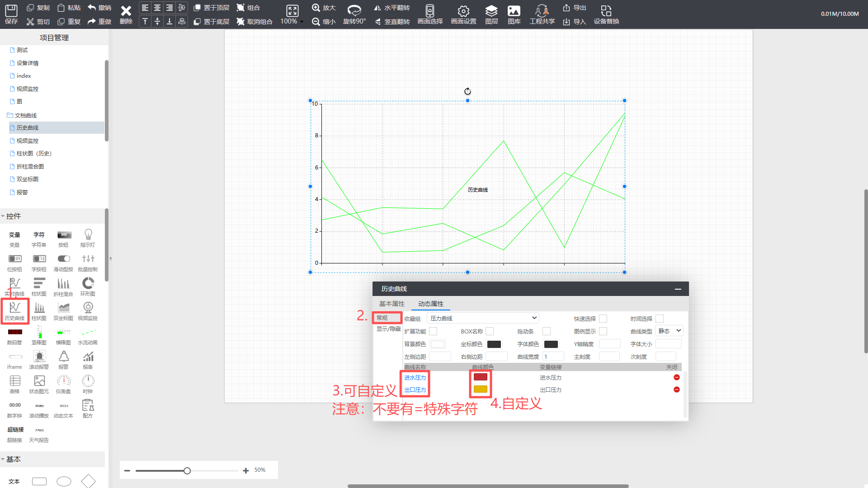
Task: Toggle the 图例显示 checkbox
Action: tap(603, 331)
